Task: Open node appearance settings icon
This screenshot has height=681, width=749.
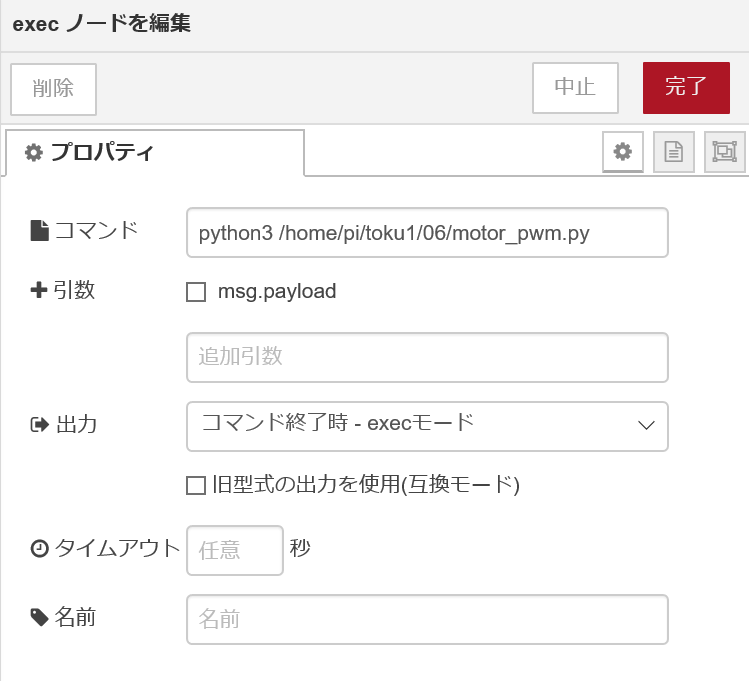Action: (724, 152)
